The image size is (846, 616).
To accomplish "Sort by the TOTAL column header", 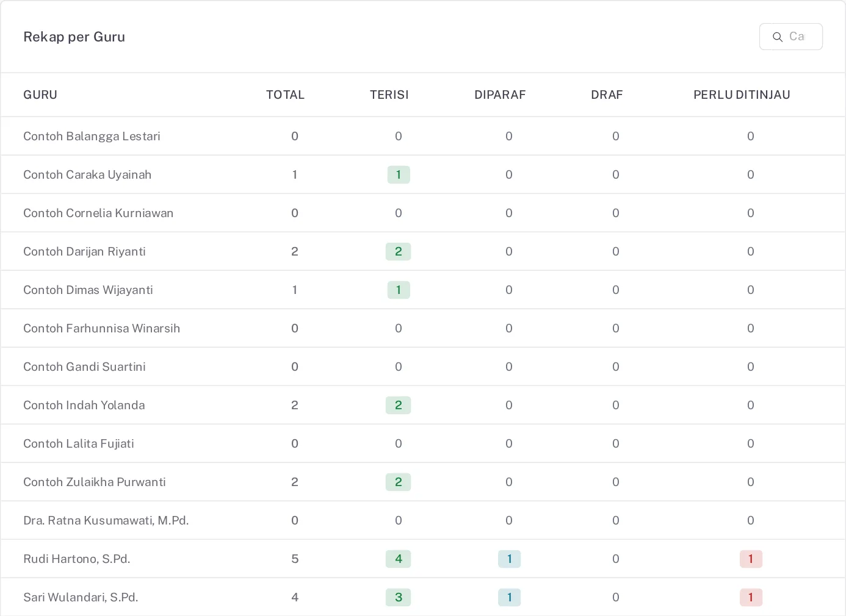I will tap(285, 95).
